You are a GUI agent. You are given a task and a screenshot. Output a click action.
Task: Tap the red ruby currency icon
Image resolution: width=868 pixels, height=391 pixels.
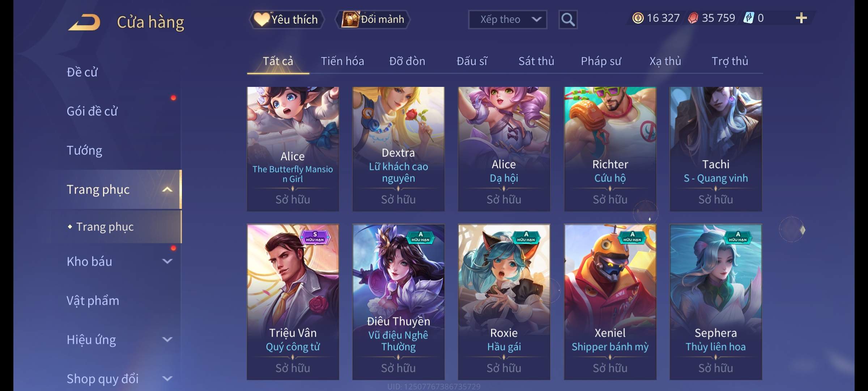(x=693, y=18)
